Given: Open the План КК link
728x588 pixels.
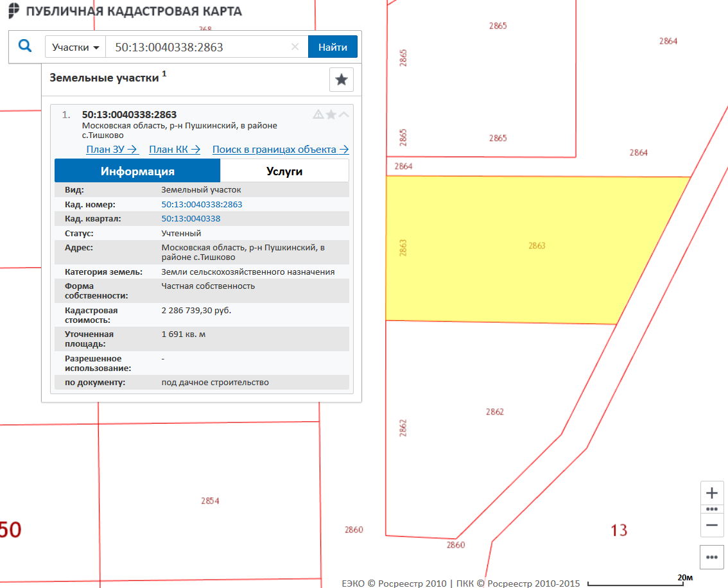Looking at the screenshot, I should click(x=175, y=150).
